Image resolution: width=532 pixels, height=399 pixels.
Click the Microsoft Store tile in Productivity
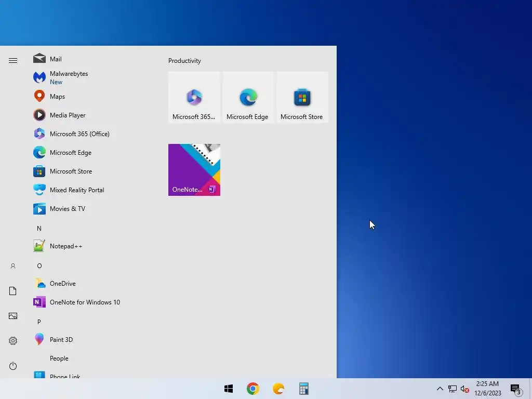pyautogui.click(x=302, y=97)
